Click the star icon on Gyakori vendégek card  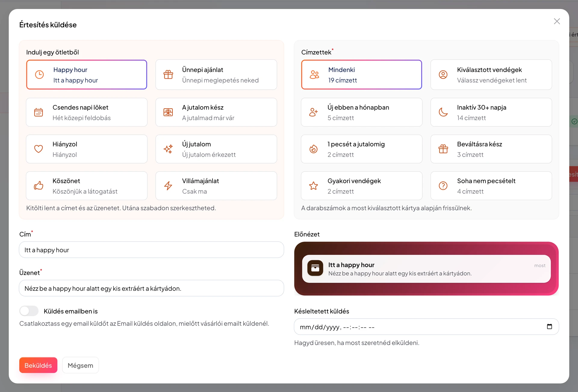314,186
